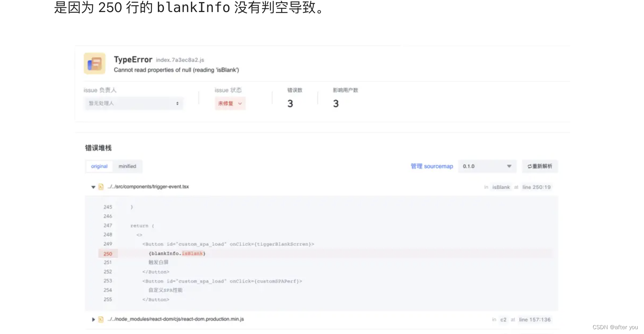Image resolution: width=644 pixels, height=334 pixels.
Task: Open the 管理 sourcemap link
Action: 432,166
